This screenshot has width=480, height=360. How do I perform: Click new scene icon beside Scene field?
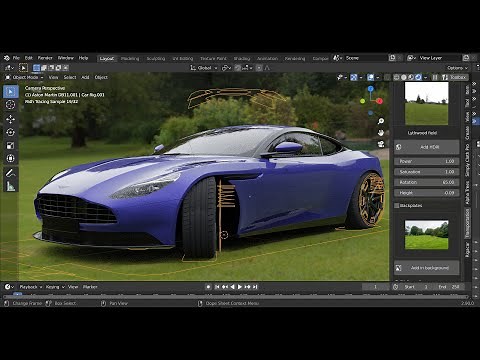392,58
